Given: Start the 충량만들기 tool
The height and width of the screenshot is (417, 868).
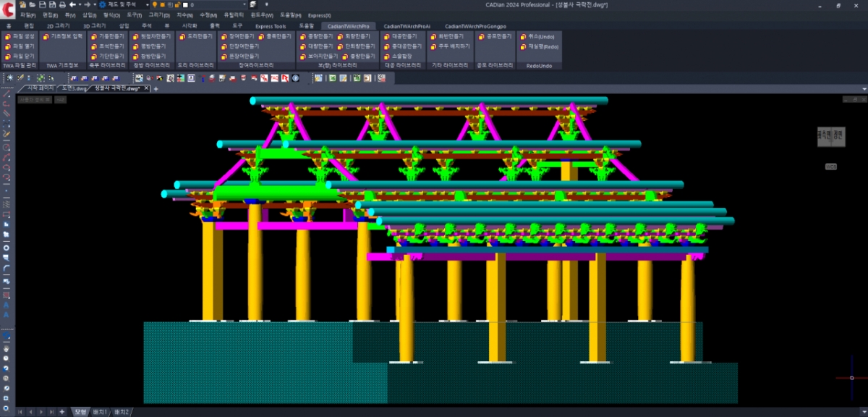Looking at the screenshot, I should tap(357, 56).
